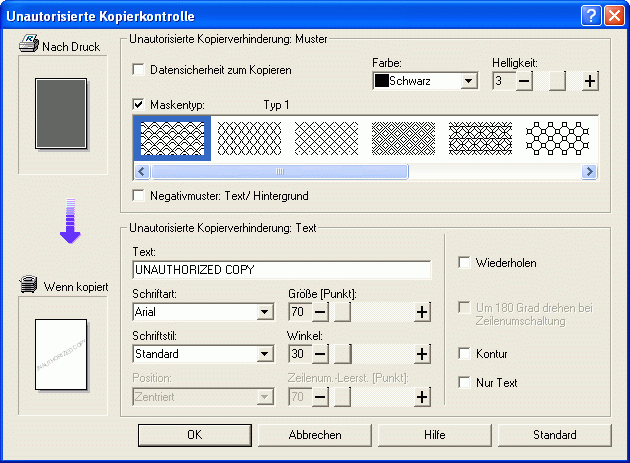
Task: Click the title bar help question mark icon
Action: click(x=590, y=15)
